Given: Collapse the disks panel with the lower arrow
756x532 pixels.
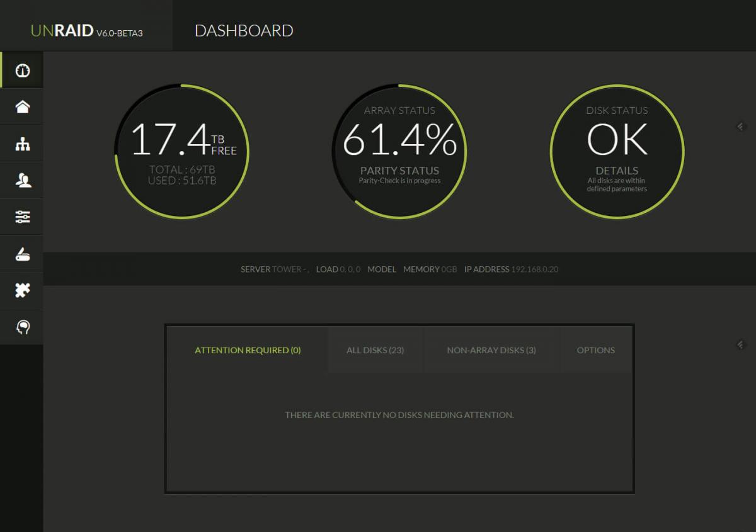Looking at the screenshot, I should coord(741,344).
